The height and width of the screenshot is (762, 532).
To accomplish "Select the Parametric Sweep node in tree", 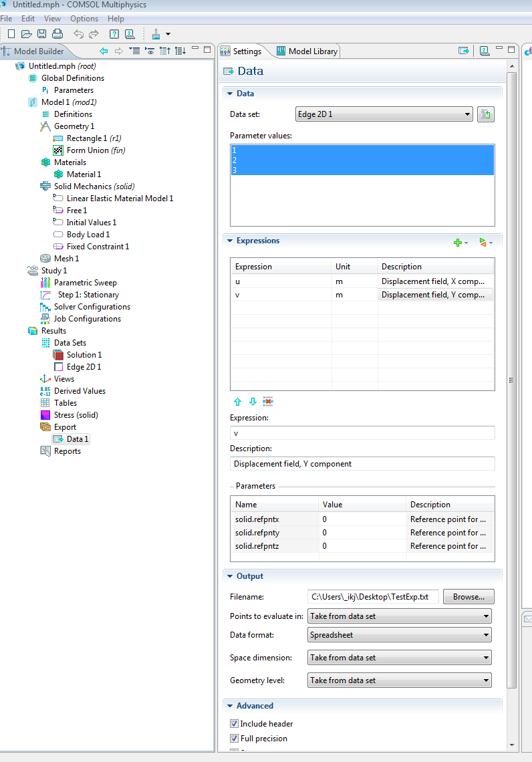I will (x=86, y=283).
